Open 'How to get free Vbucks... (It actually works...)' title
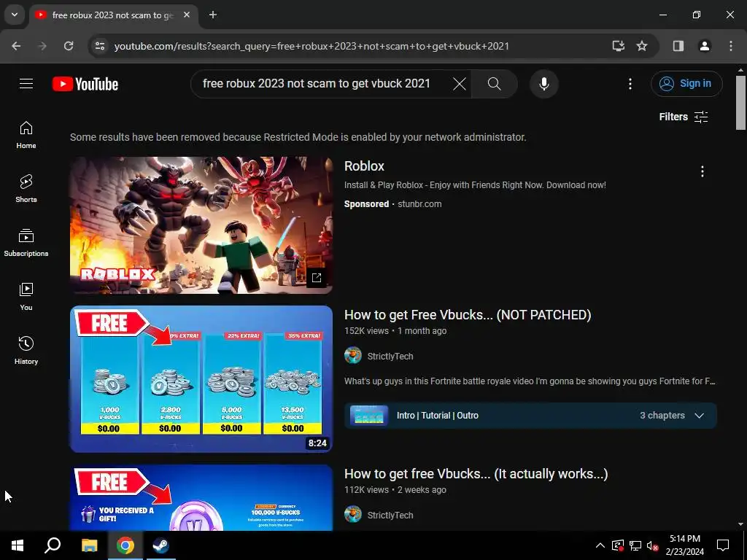Image resolution: width=747 pixels, height=560 pixels. [x=476, y=474]
